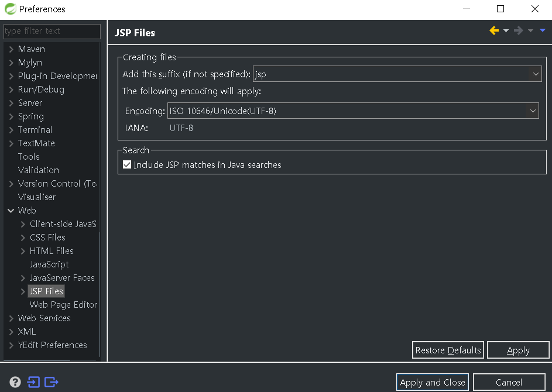This screenshot has width=552, height=392.
Task: Expand the JSP Files node
Action: [23, 291]
